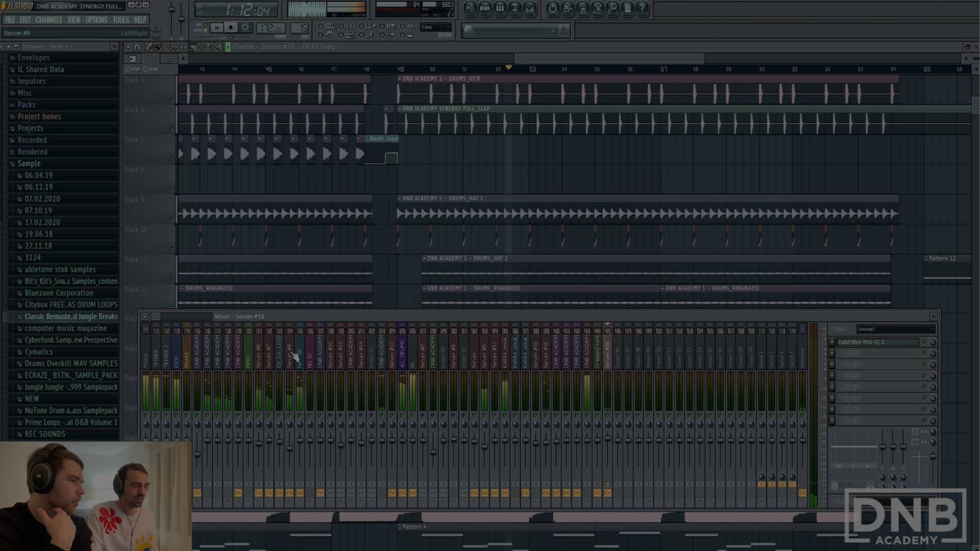Open the VIEW menu
Screen dimensions: 980x551
74,20
